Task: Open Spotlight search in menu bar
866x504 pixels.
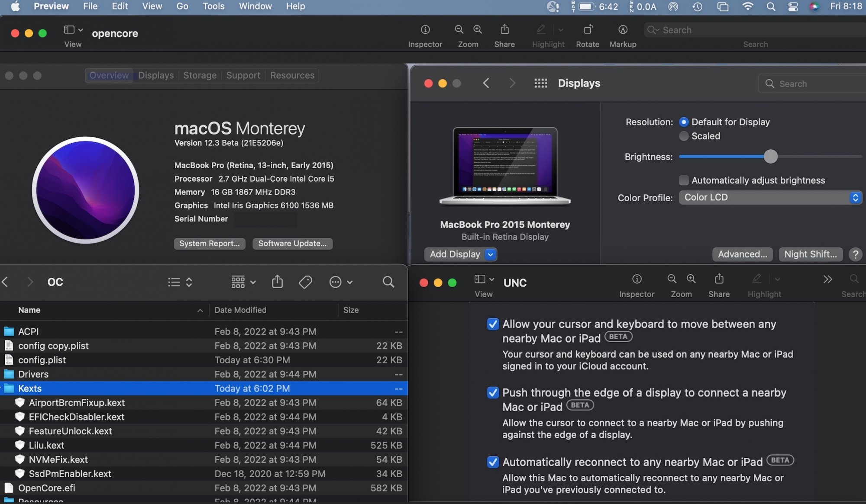Action: coord(771,6)
